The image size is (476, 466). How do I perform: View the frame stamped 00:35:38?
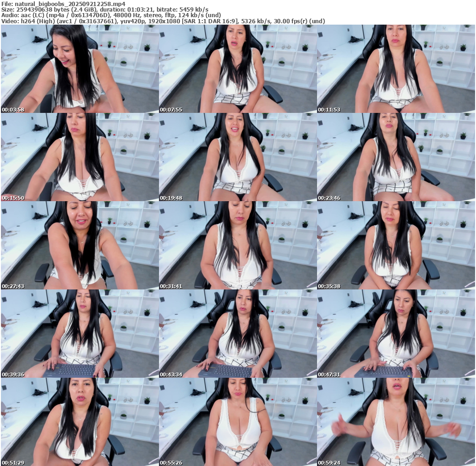click(396, 245)
